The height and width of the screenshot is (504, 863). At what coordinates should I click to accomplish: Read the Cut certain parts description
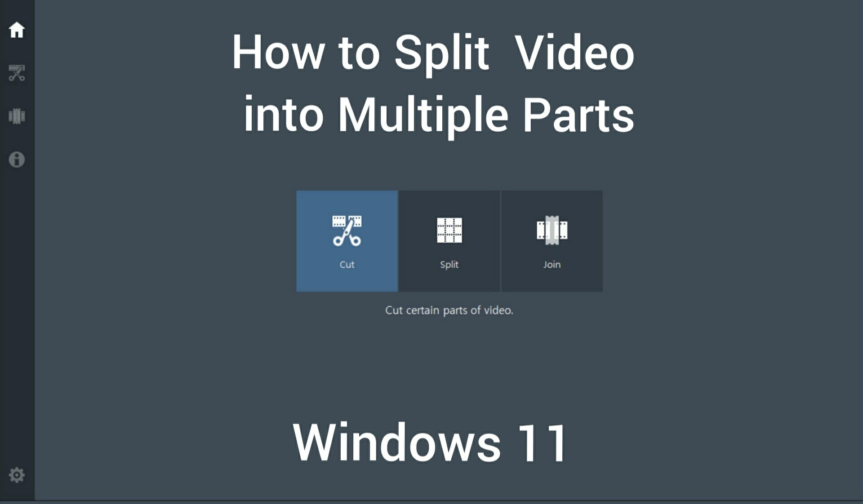(449, 310)
